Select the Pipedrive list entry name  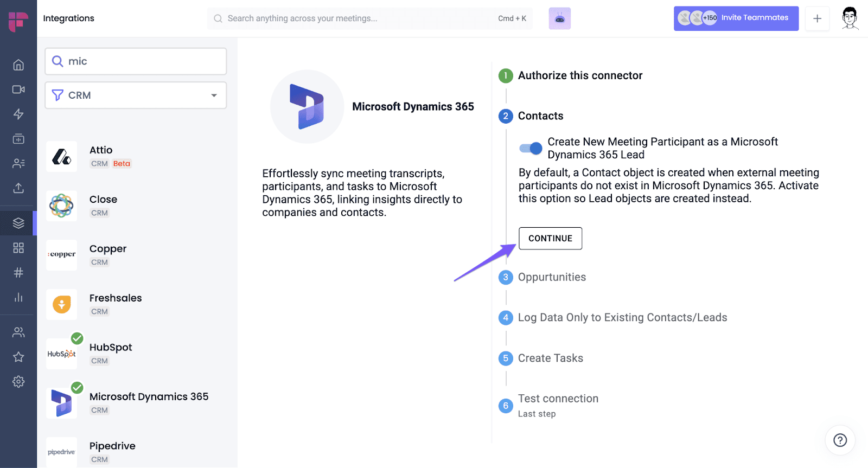(x=112, y=446)
